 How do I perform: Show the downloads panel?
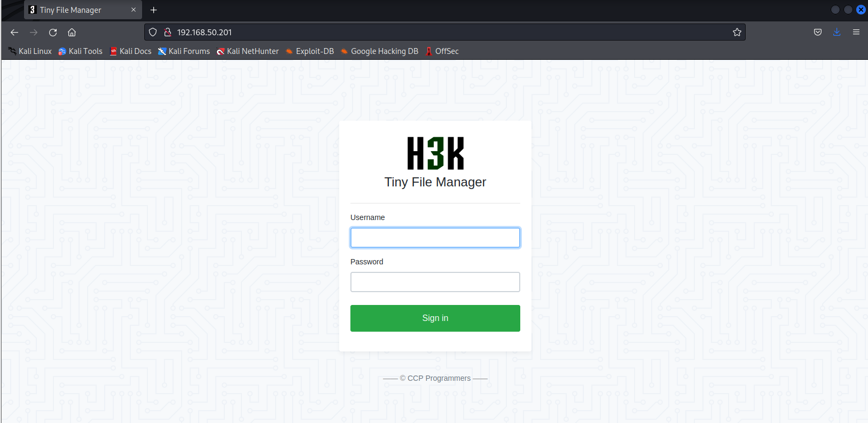836,33
